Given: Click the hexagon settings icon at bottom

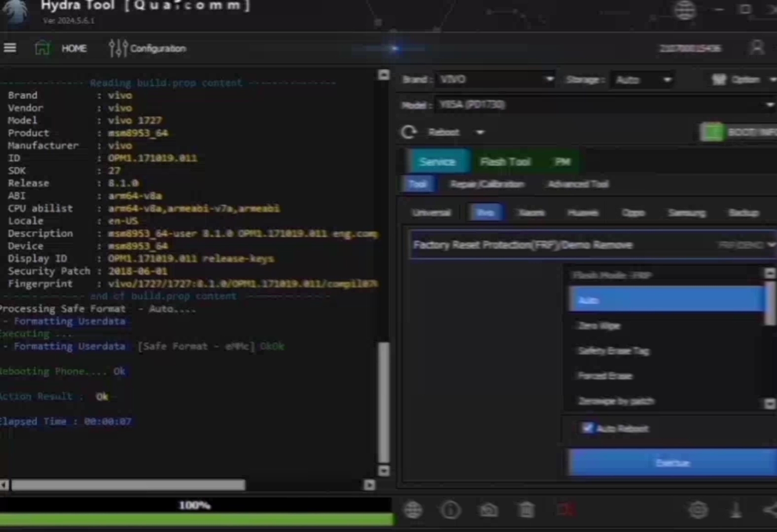Looking at the screenshot, I should tap(698, 510).
